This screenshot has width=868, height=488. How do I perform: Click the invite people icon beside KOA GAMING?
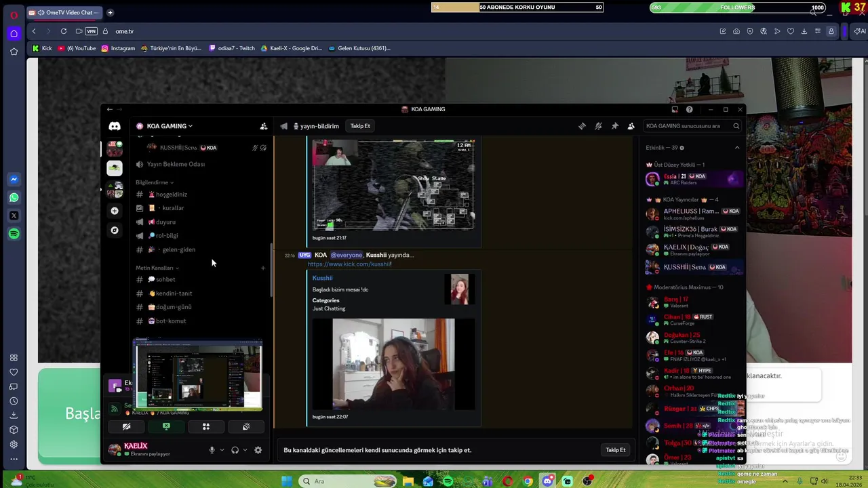coord(263,126)
